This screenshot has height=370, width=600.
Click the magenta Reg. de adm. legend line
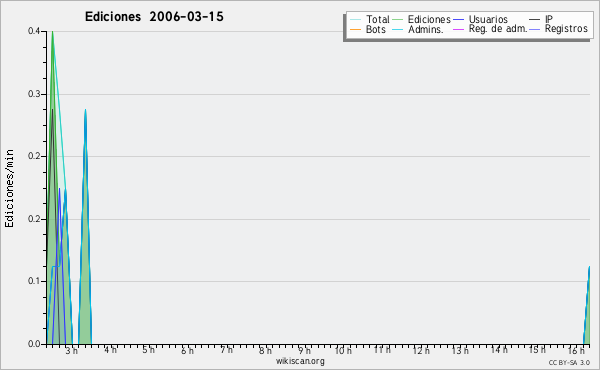point(458,29)
